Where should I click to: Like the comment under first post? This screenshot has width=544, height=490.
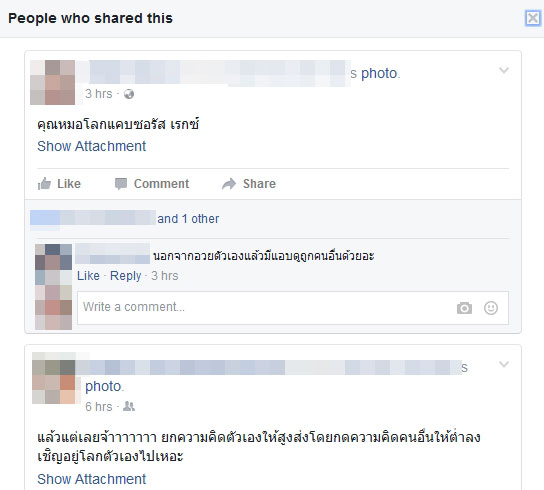88,276
